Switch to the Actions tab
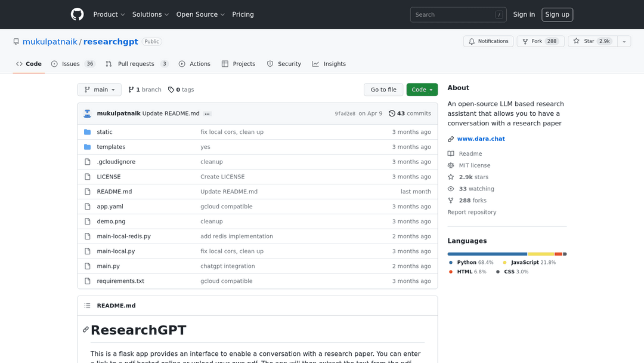The width and height of the screenshot is (644, 363). tap(194, 64)
